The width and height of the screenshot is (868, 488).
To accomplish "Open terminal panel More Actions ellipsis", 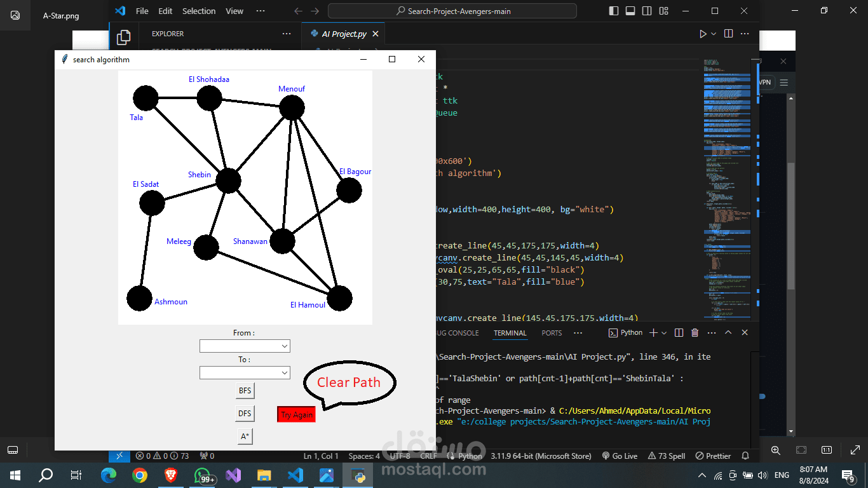I will (711, 332).
